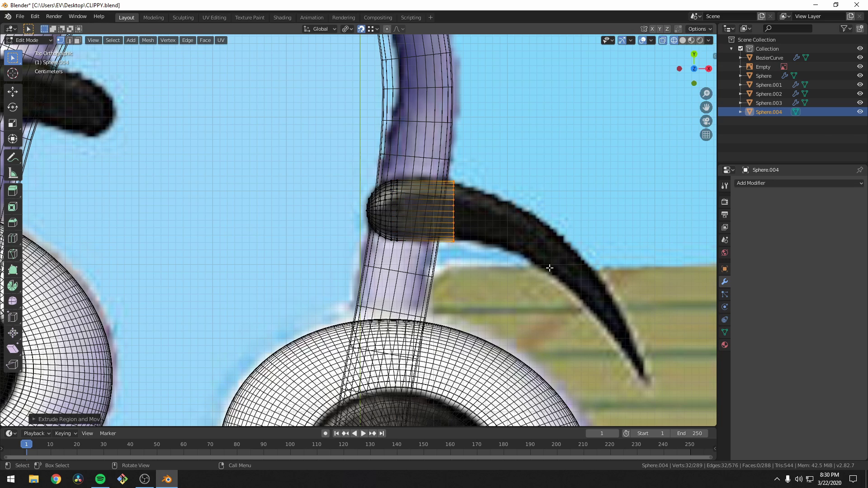The height and width of the screenshot is (488, 868).
Task: Open the Edit Mode dropdown
Action: click(x=28, y=40)
